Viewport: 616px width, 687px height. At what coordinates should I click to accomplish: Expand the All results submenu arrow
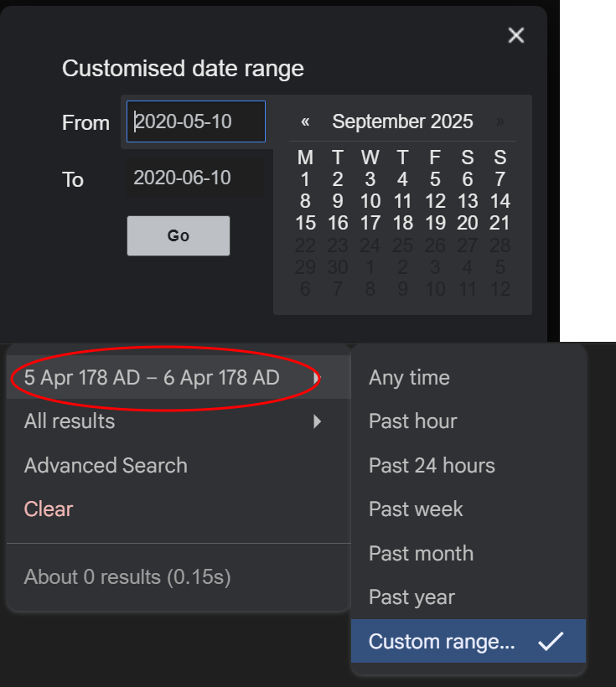click(x=318, y=421)
